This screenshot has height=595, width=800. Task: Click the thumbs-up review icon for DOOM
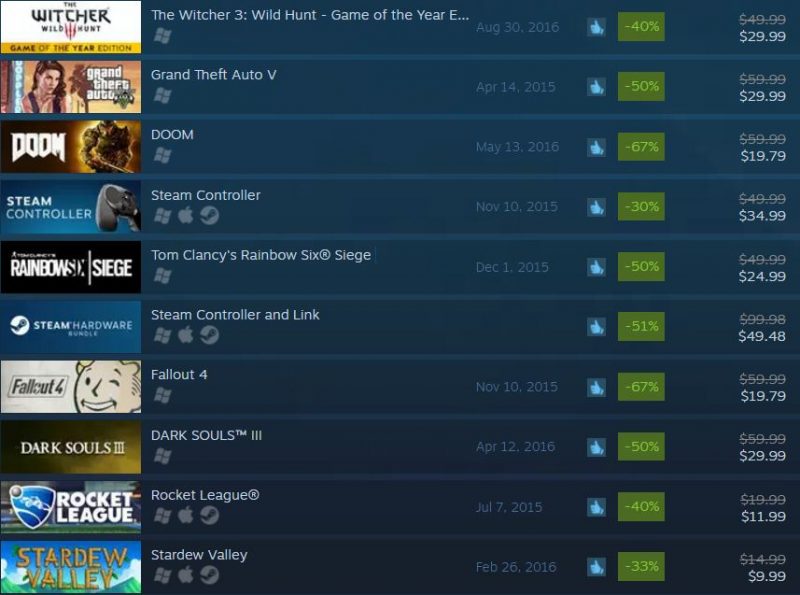[x=596, y=147]
